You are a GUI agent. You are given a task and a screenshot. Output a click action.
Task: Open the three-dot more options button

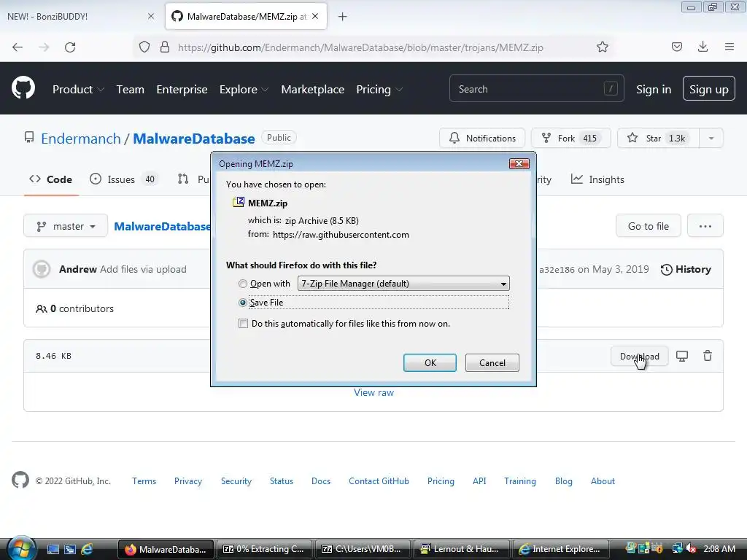(705, 226)
